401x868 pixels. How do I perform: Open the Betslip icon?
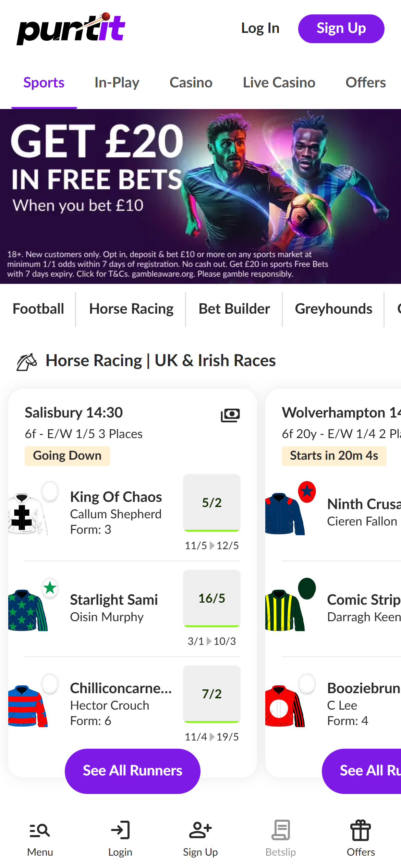click(x=281, y=830)
